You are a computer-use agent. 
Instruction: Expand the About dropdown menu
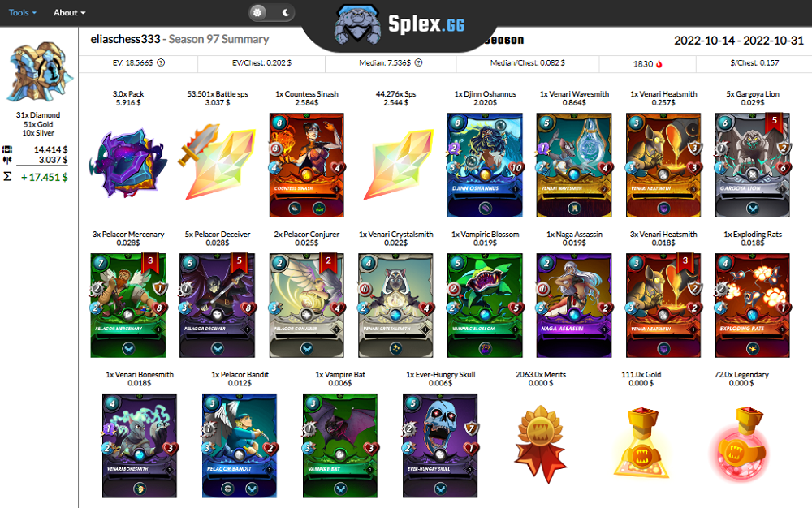[69, 12]
